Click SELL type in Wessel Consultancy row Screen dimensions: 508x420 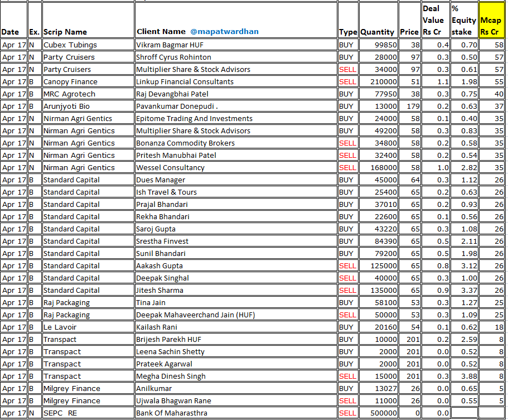point(348,167)
